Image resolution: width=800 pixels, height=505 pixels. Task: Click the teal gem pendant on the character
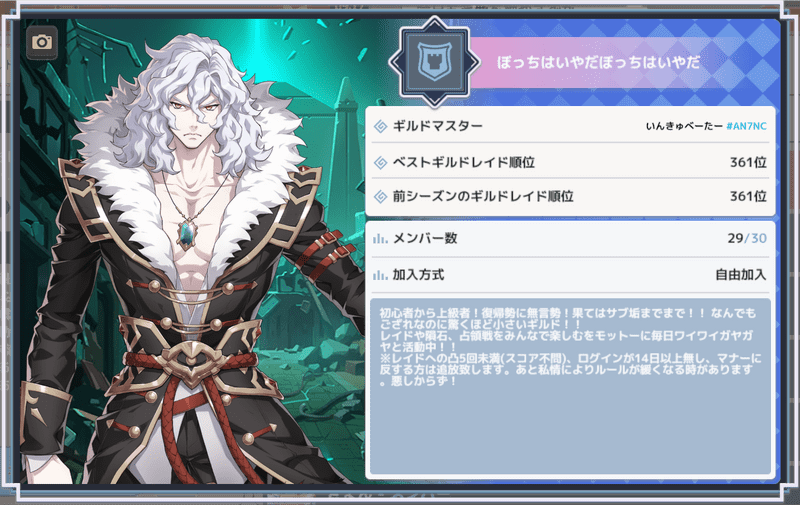point(187,233)
